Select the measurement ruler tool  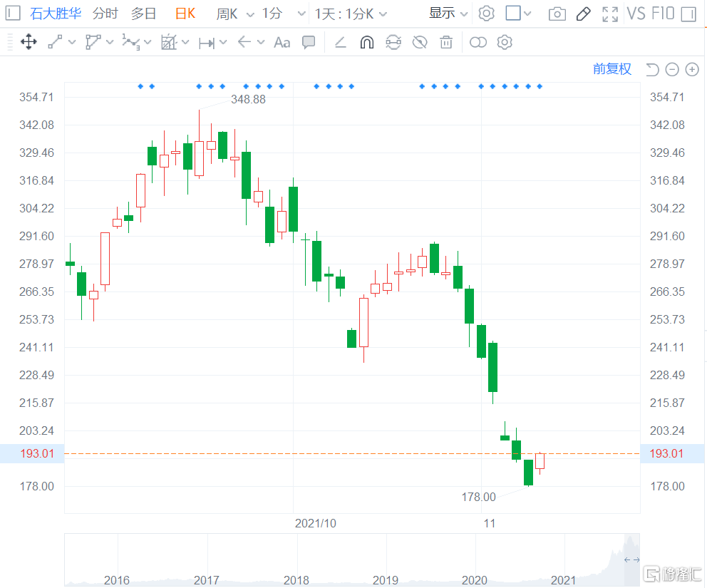tap(169, 42)
